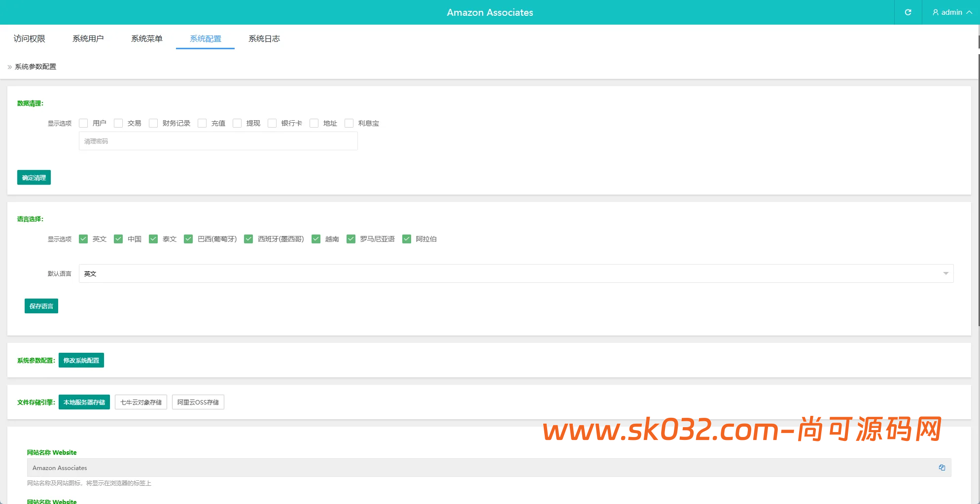
Task: Tick the 财务记录 checkbox
Action: point(153,123)
